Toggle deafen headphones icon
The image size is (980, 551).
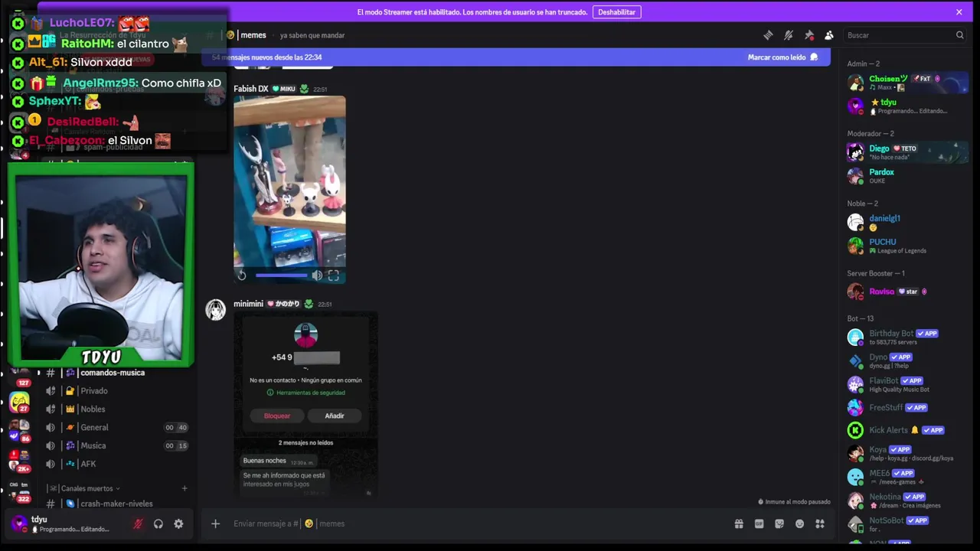tap(158, 524)
